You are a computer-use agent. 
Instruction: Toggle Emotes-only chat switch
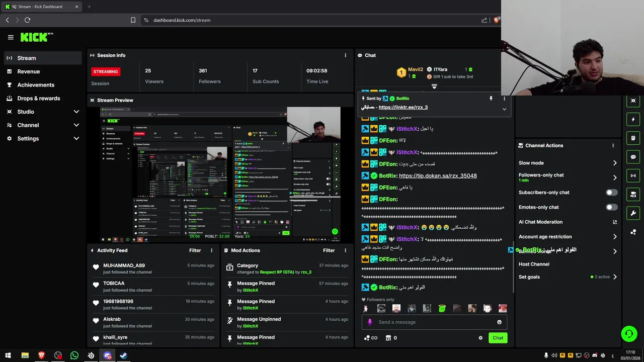[611, 207]
